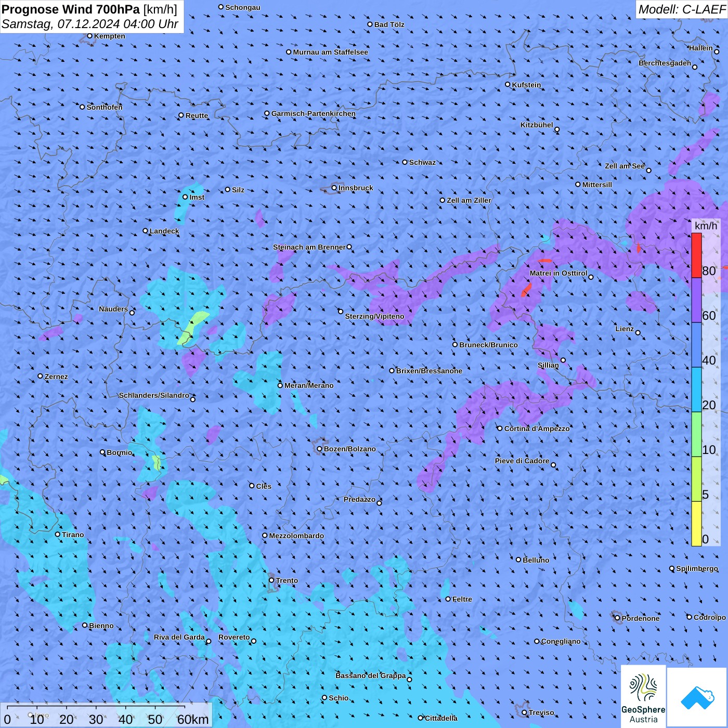
Task: Click the Bozen/Bolzano city label
Action: (x=349, y=449)
